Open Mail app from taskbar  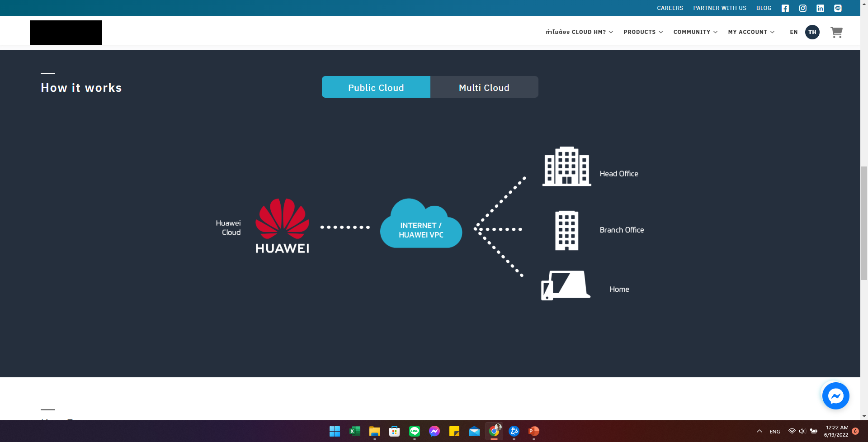pyautogui.click(x=474, y=431)
